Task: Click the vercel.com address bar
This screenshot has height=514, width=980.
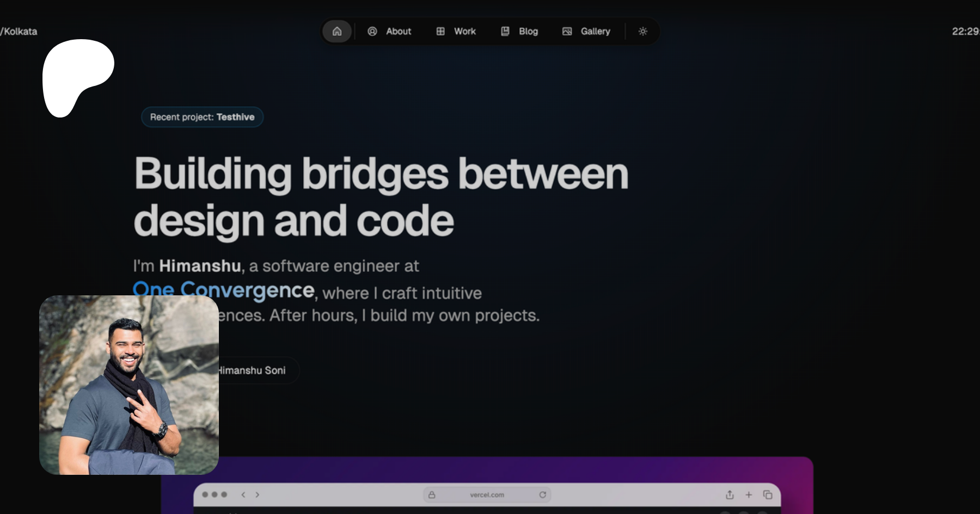Action: point(487,494)
